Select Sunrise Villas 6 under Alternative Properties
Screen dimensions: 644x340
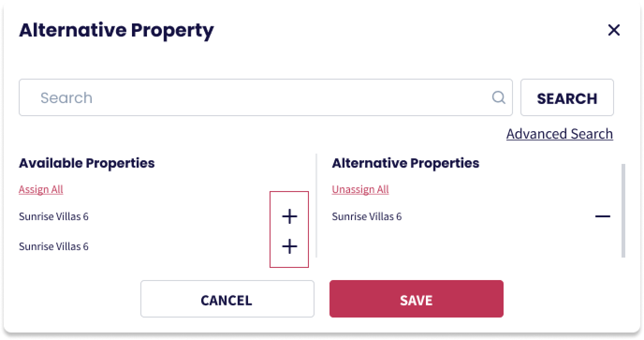tap(367, 216)
